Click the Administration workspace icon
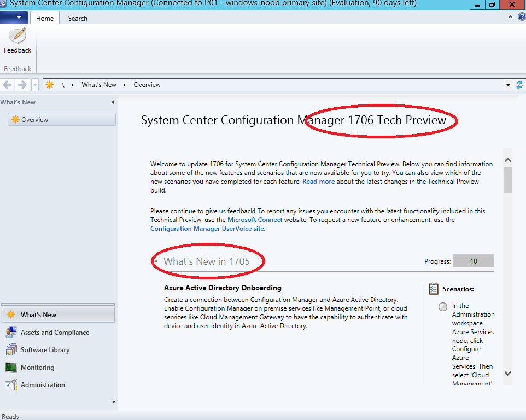 click(x=11, y=385)
